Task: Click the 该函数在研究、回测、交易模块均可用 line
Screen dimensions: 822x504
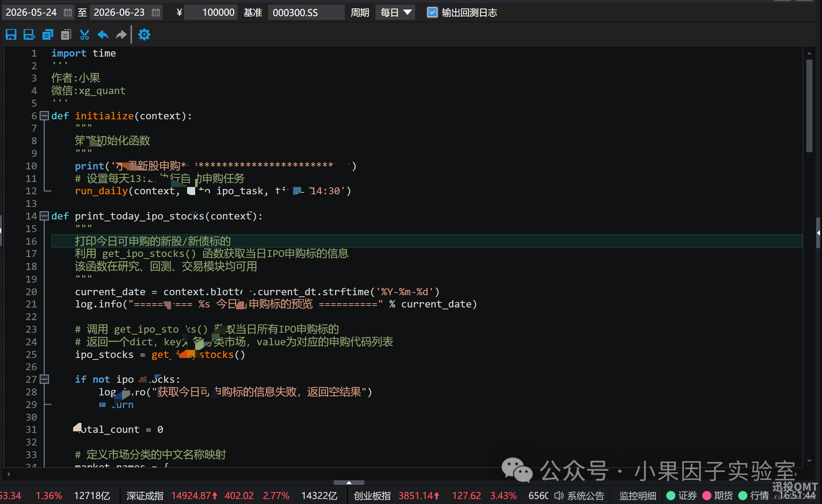Action: pos(166,266)
